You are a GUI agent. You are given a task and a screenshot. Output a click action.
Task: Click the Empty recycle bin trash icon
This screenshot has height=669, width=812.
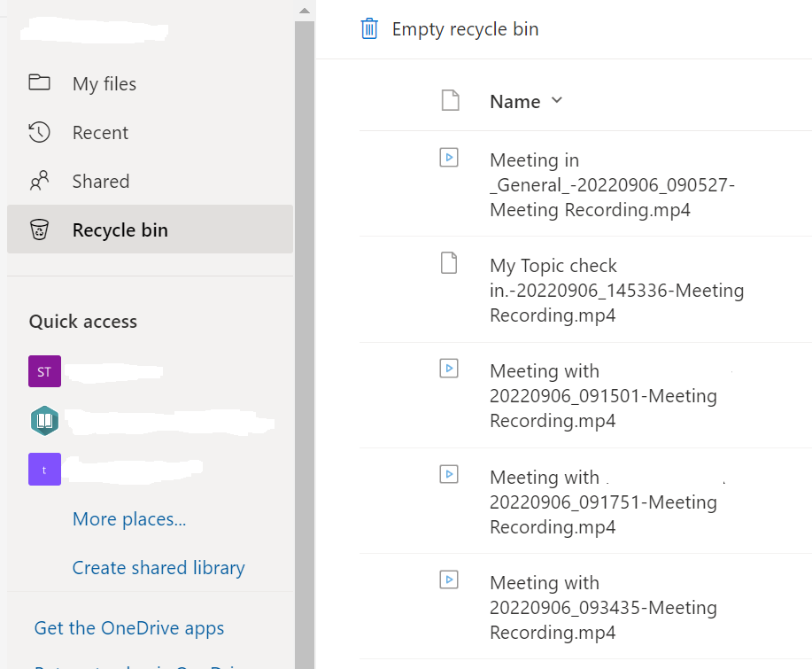(x=369, y=28)
